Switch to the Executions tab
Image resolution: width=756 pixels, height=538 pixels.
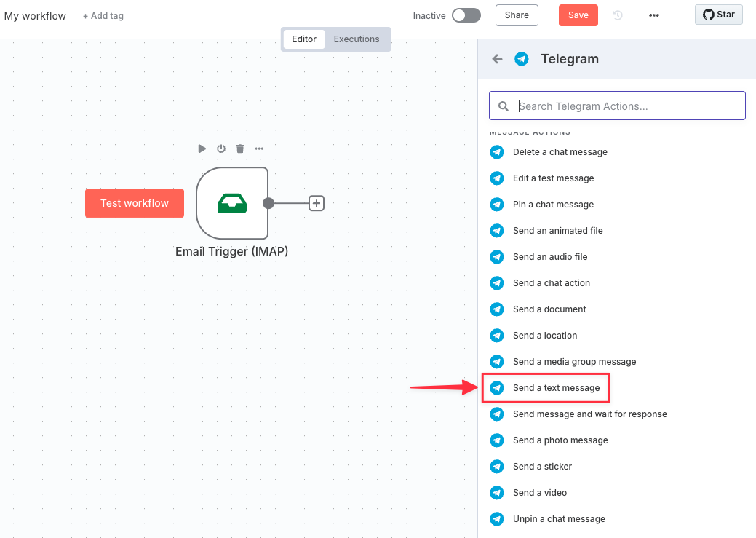coord(357,39)
